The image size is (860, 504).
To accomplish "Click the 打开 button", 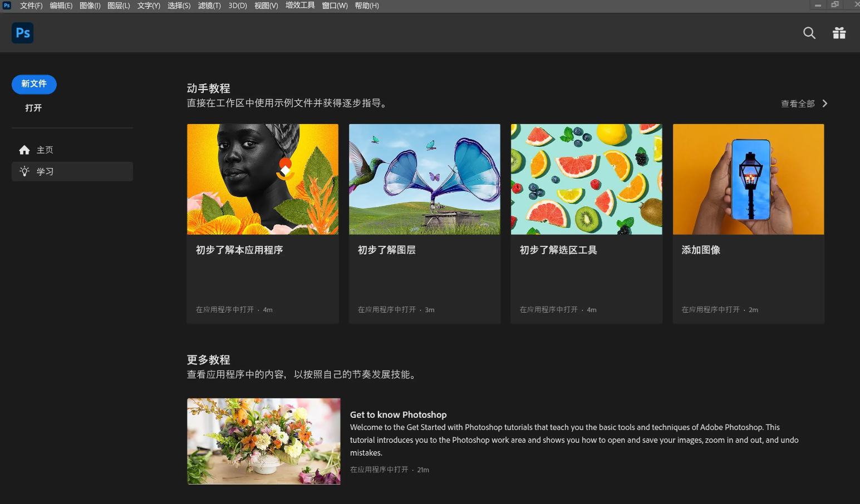I will click(x=33, y=108).
